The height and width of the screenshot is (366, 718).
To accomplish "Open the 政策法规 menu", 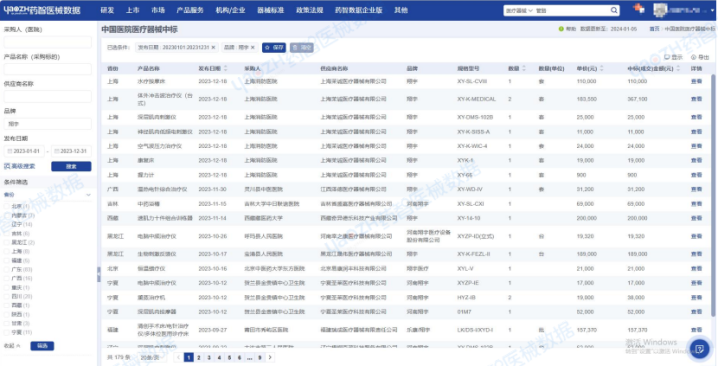I will [310, 10].
